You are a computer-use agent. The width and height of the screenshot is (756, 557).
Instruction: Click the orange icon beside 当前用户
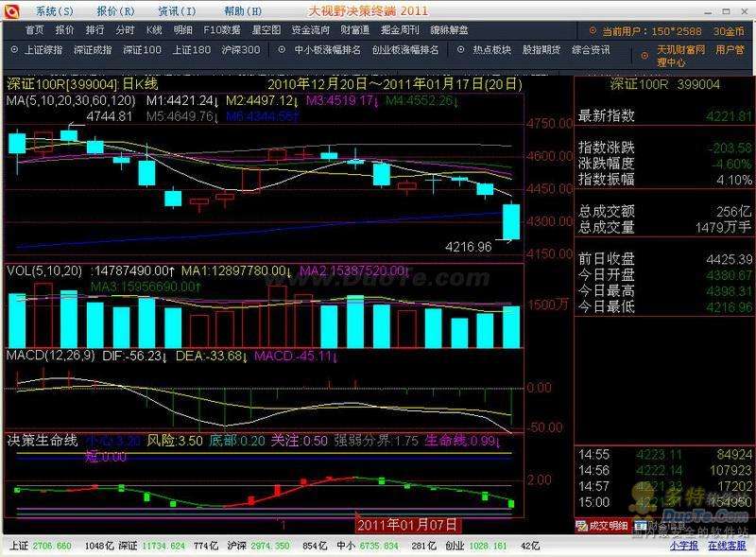tap(593, 31)
